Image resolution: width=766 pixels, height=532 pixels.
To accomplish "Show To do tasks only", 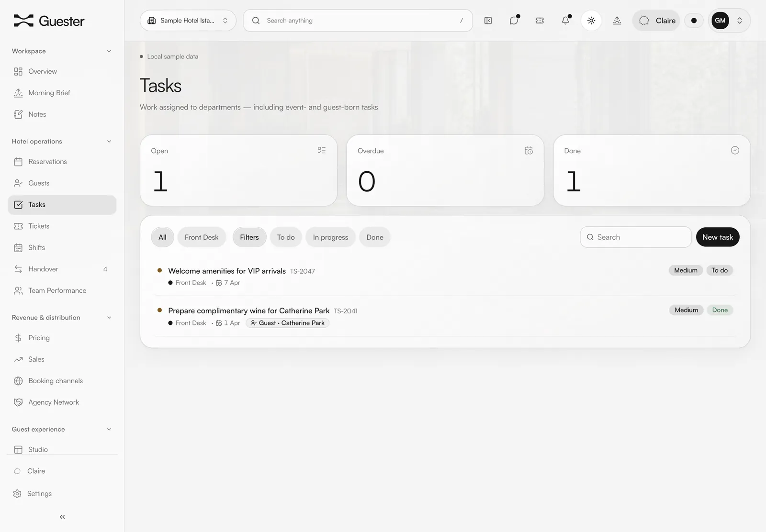I will point(286,237).
